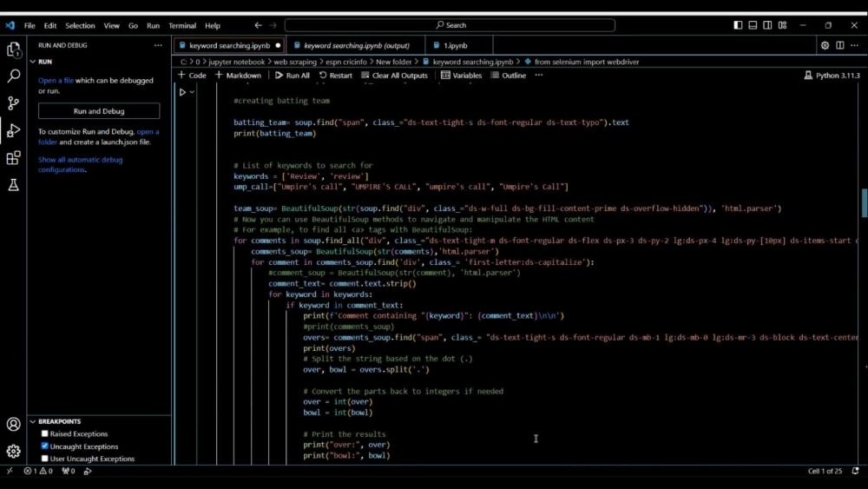The width and height of the screenshot is (868, 489).
Task: Select the Python 3.11.3 kernel
Action: (832, 76)
